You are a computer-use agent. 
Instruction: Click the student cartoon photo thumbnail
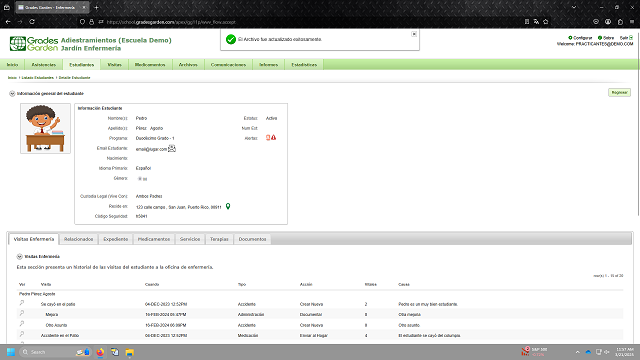[x=45, y=128]
